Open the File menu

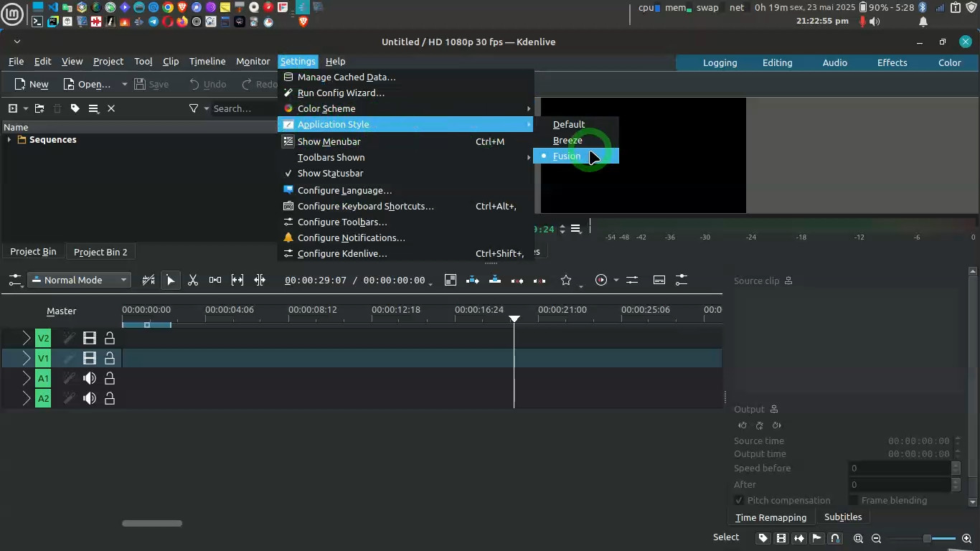[16, 61]
